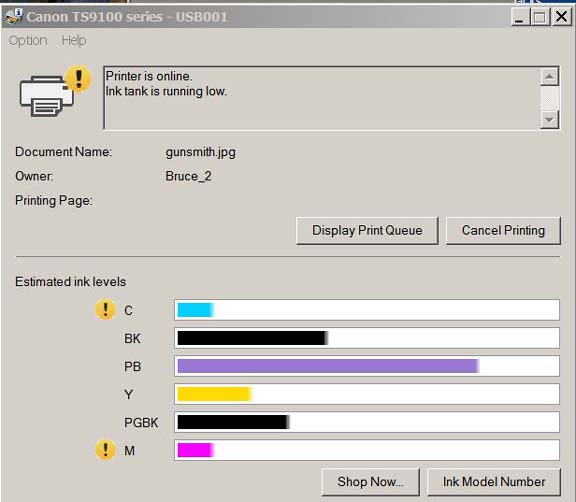This screenshot has width=576, height=502.
Task: Click the 'Printer is online.' message
Action: 149,76
